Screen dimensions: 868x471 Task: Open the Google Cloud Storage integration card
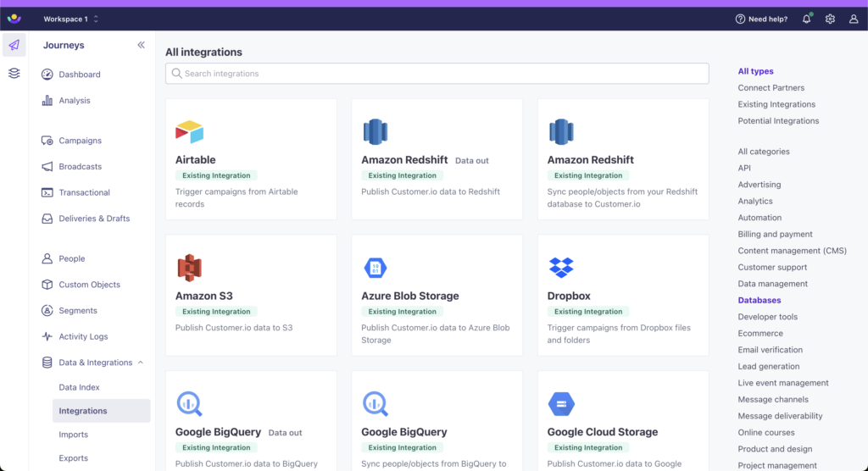coord(623,420)
